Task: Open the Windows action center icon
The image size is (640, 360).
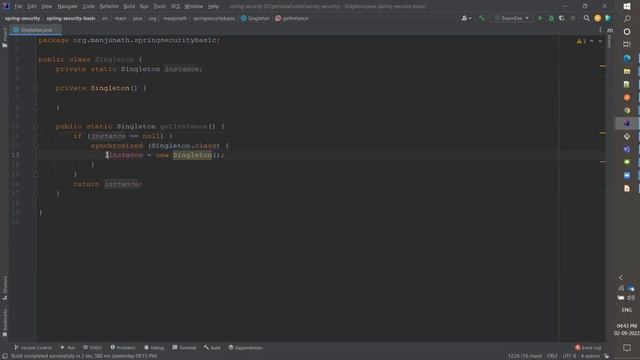Action: point(627,348)
